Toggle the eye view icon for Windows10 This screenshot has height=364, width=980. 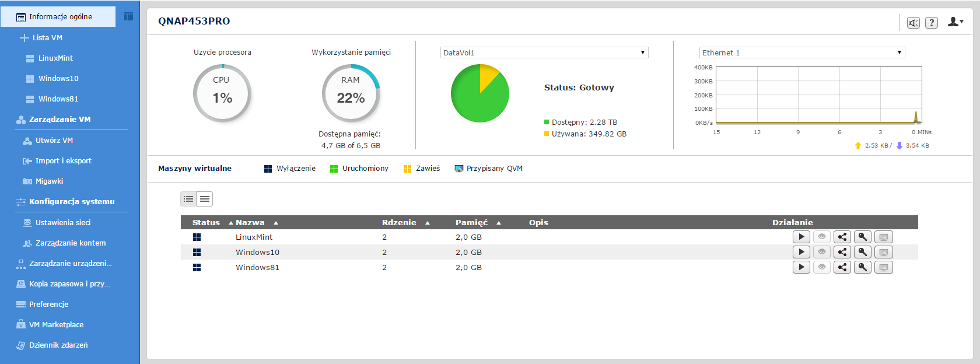[x=821, y=252]
